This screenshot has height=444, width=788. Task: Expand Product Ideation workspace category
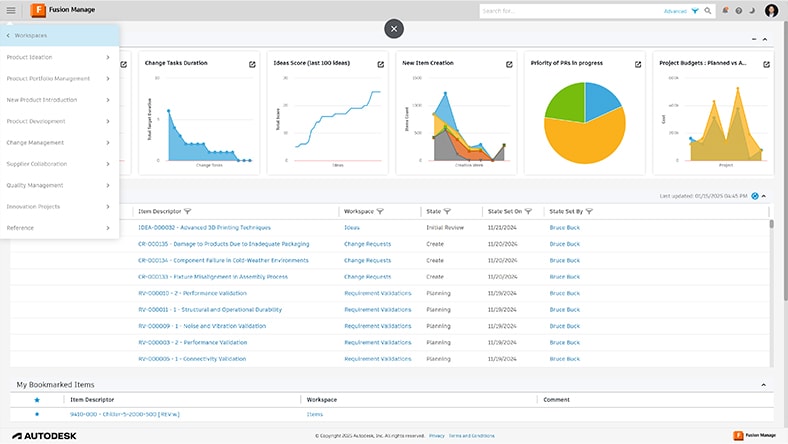pyautogui.click(x=59, y=57)
